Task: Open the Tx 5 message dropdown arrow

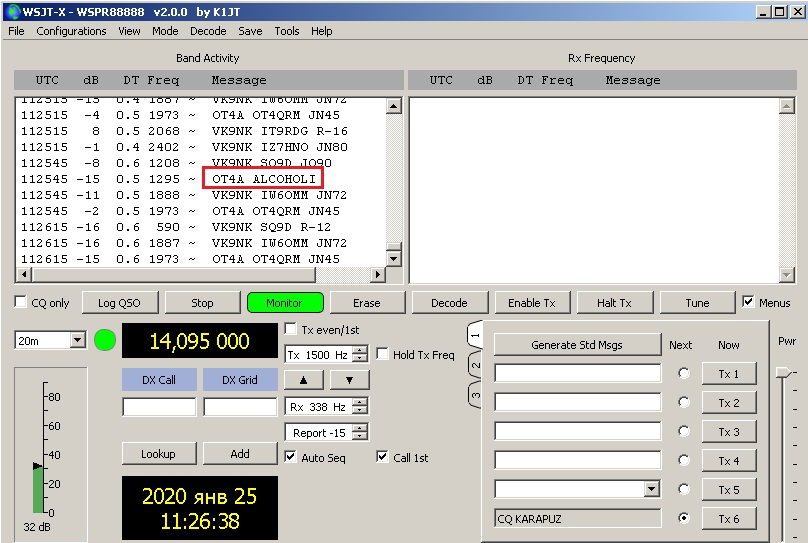Action: click(652, 489)
